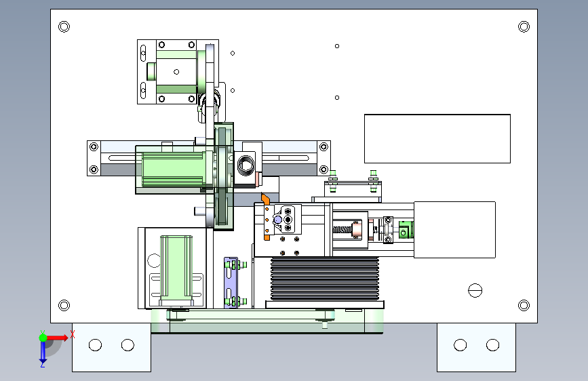This screenshot has width=588, height=381.
Task: Select the left hole in left foot bracket
Action: [95, 345]
